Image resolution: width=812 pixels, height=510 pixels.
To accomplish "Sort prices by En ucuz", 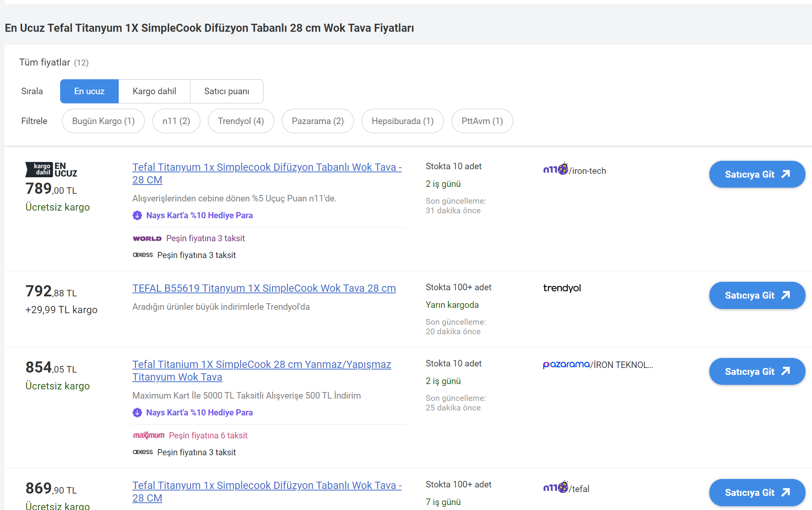I will click(x=89, y=91).
